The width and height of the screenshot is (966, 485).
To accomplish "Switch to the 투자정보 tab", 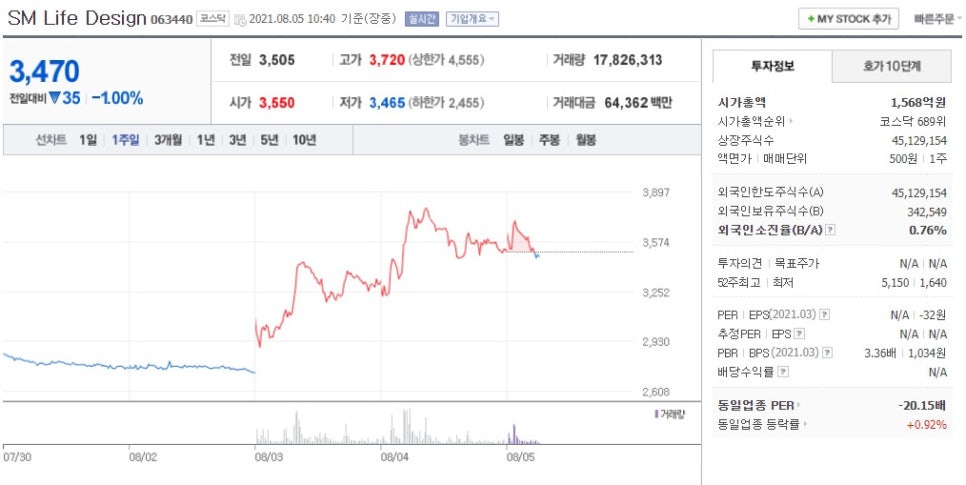I will pyautogui.click(x=771, y=66).
